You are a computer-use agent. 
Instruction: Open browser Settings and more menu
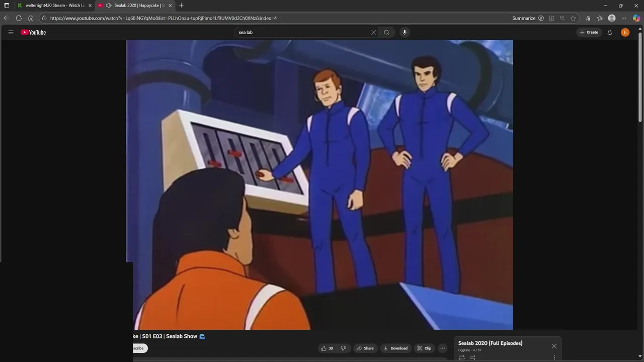(x=624, y=18)
